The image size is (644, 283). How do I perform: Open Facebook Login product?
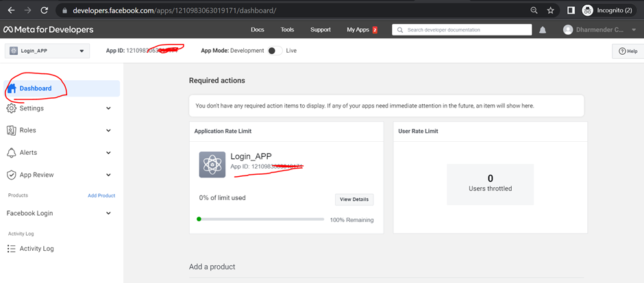click(x=29, y=214)
